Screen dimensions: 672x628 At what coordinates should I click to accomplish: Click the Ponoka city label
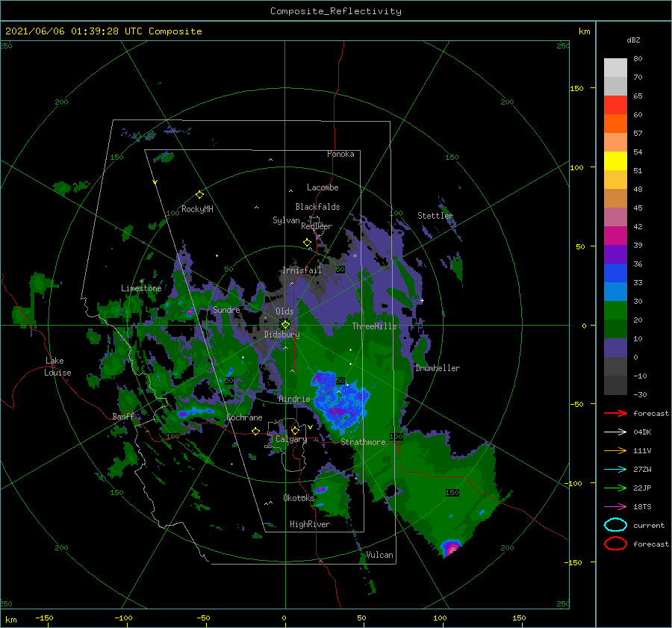(x=340, y=154)
